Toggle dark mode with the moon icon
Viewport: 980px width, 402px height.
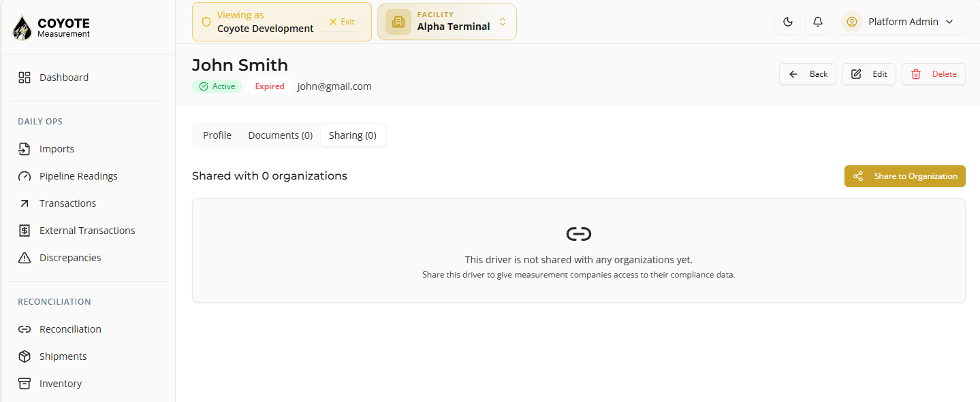click(788, 22)
